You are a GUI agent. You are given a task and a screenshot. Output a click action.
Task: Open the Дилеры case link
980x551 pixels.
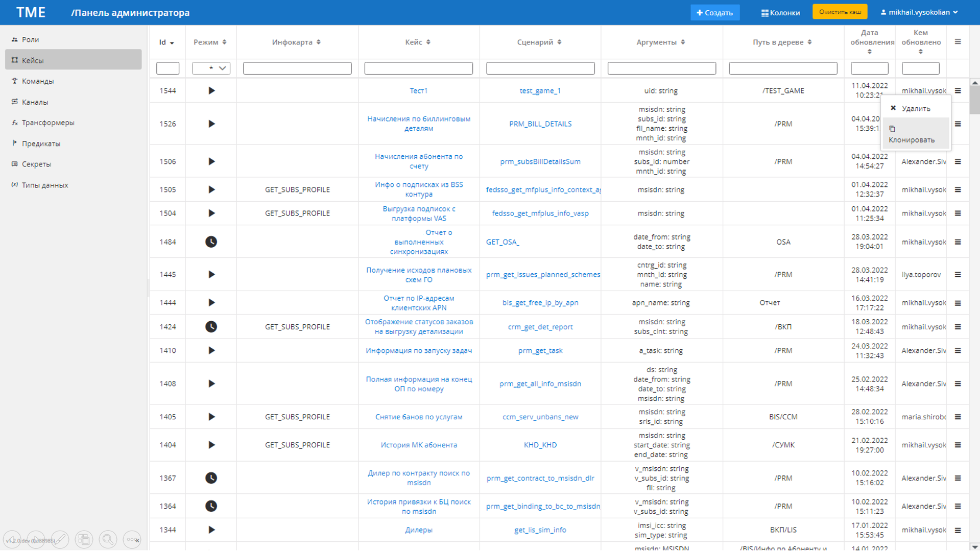point(418,530)
